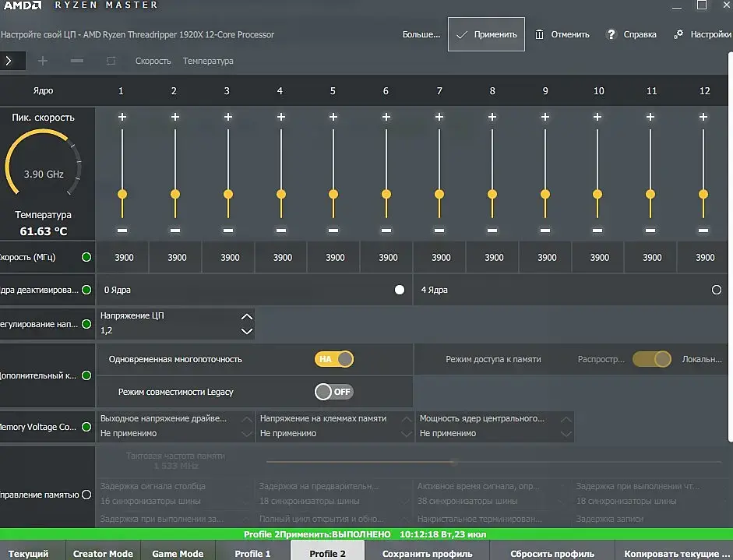The width and height of the screenshot is (733, 560).
Task: Toggle the green indicator for Регулирование напряжения
Action: pos(86,324)
